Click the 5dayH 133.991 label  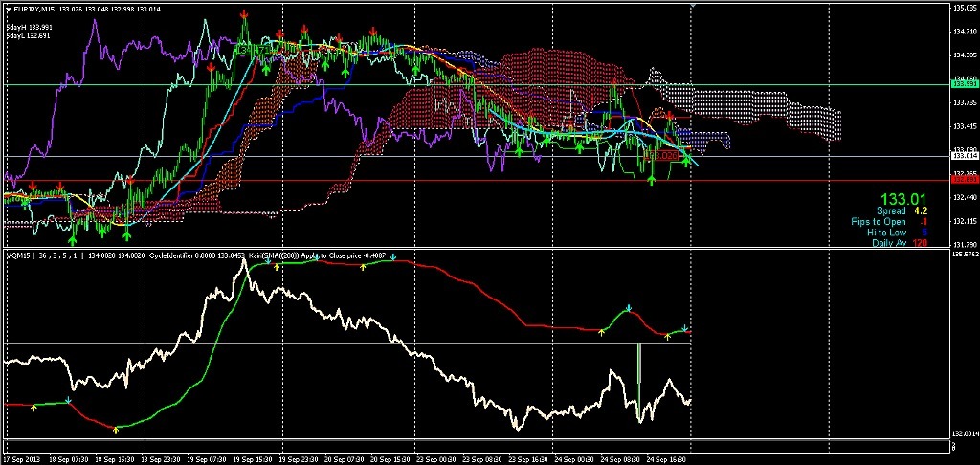point(28,27)
